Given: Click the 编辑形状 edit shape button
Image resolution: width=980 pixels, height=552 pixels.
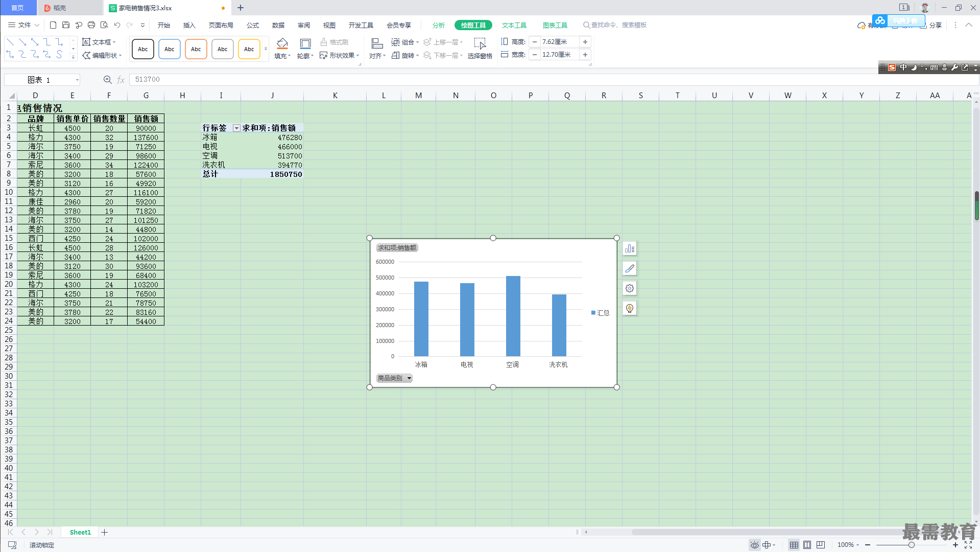Looking at the screenshot, I should tap(102, 55).
